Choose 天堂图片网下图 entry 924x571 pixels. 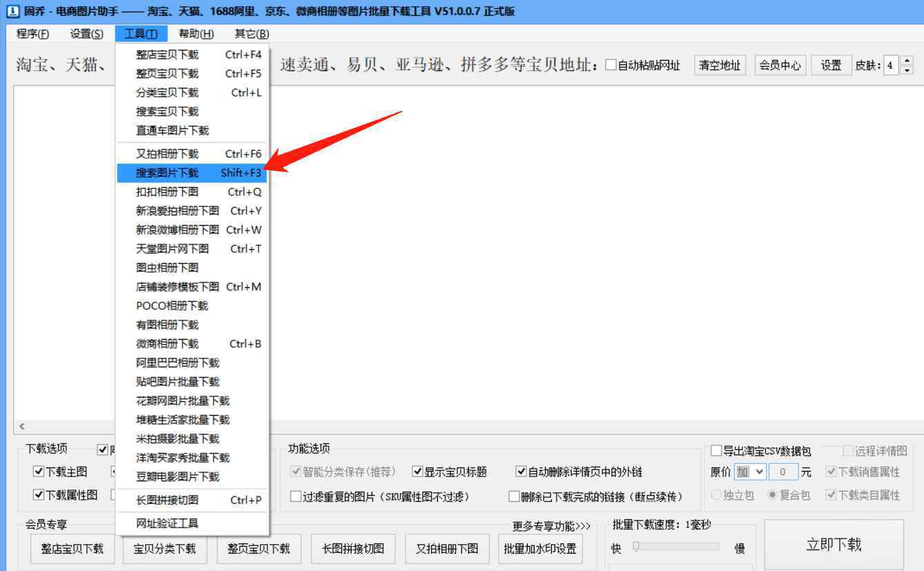point(192,249)
